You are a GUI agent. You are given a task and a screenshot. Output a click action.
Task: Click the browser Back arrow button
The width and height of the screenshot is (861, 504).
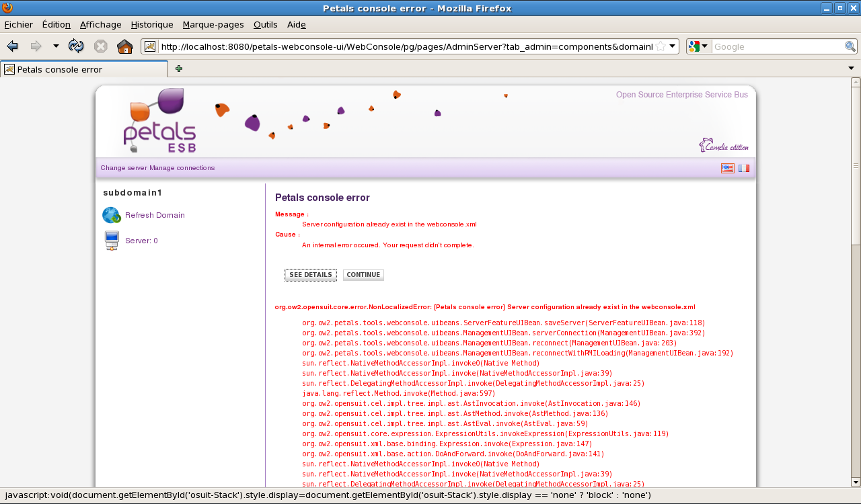coord(12,46)
